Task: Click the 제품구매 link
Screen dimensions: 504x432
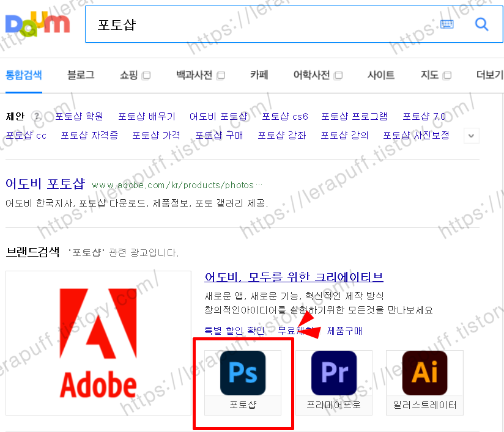Action: (x=344, y=331)
